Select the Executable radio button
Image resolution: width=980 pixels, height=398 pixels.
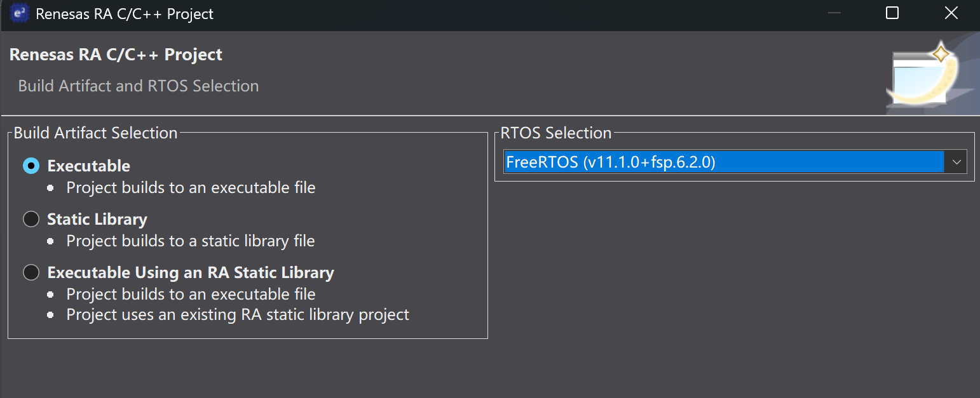(31, 166)
